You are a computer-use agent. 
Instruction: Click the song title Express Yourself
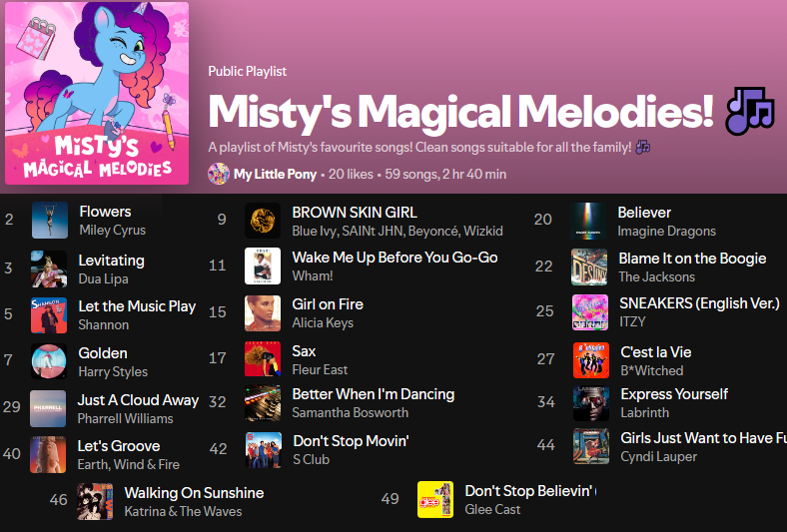[x=674, y=394]
